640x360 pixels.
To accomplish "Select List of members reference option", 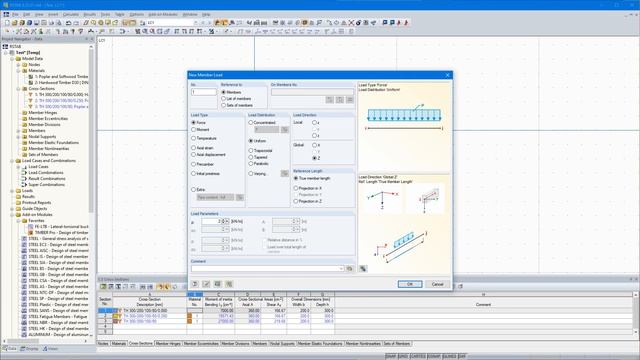I will [223, 98].
